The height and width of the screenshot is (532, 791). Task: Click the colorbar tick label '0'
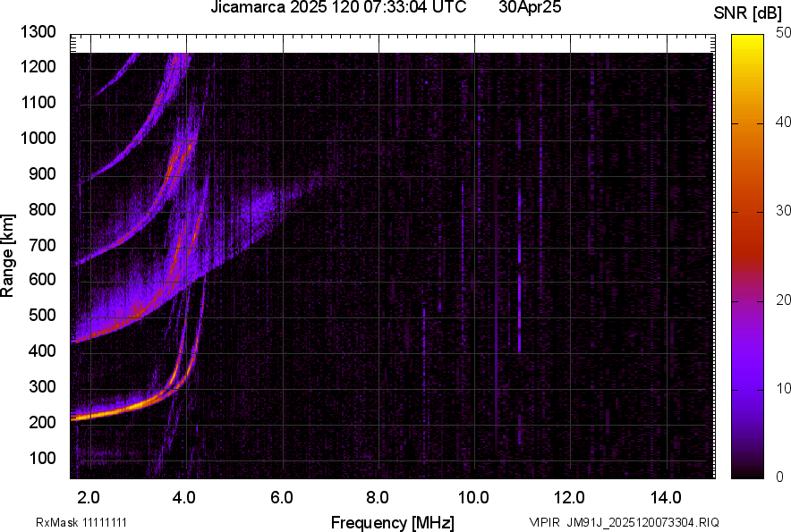780,477
